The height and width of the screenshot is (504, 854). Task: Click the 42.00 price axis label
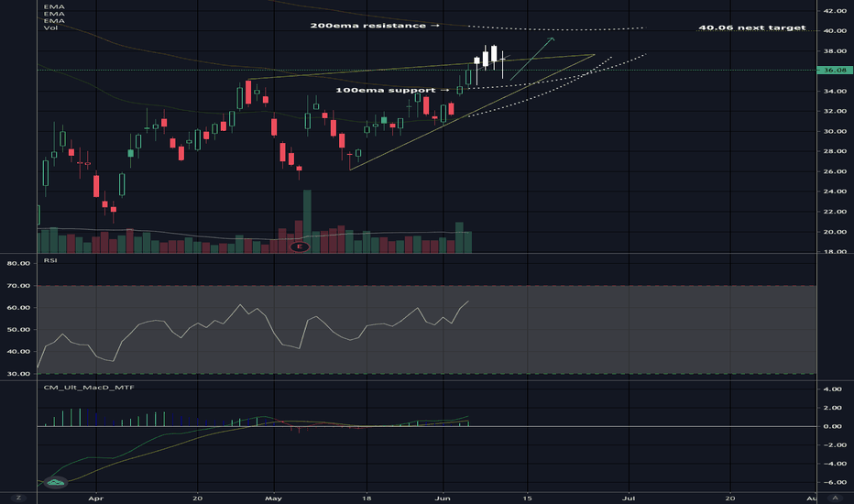tap(835, 11)
